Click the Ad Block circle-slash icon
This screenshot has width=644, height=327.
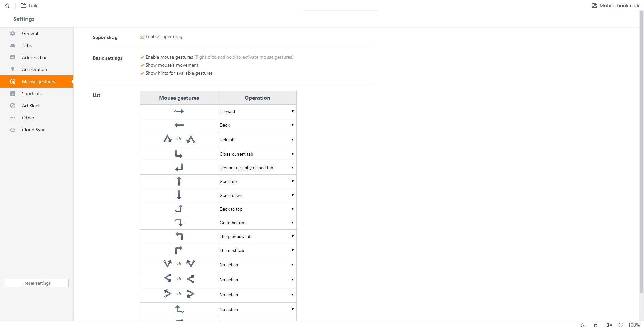click(13, 106)
